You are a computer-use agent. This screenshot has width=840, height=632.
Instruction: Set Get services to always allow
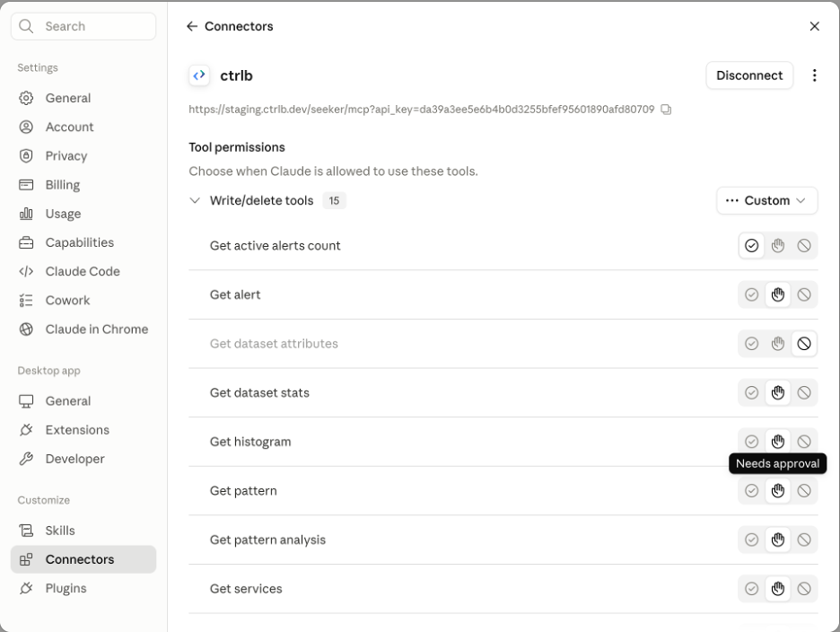pyautogui.click(x=752, y=589)
